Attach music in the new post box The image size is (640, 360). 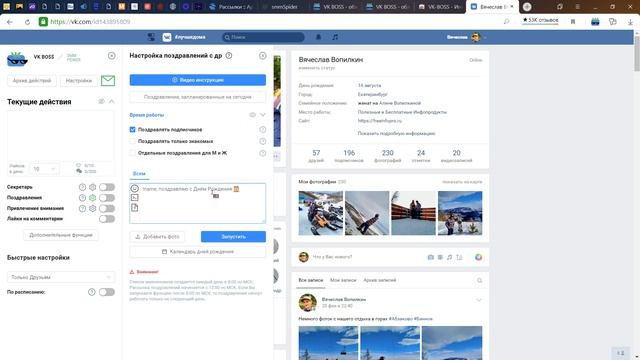tap(449, 257)
